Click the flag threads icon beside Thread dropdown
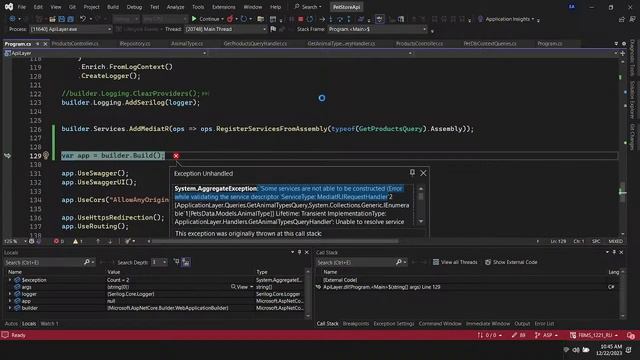 (273, 29)
